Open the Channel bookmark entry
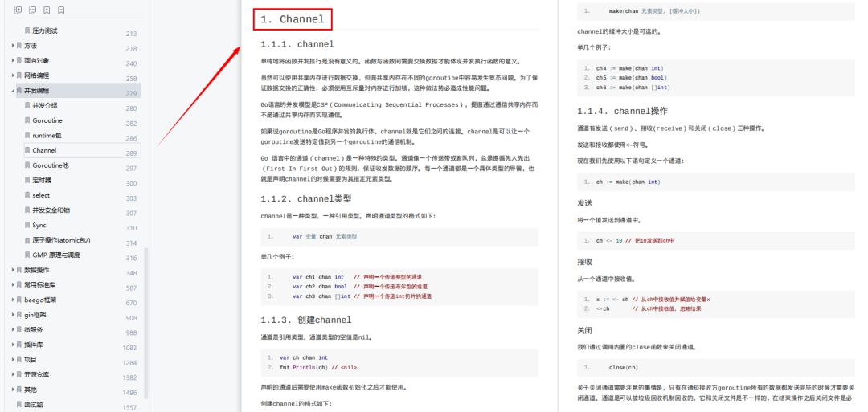The width and height of the screenshot is (868, 412). tap(44, 150)
